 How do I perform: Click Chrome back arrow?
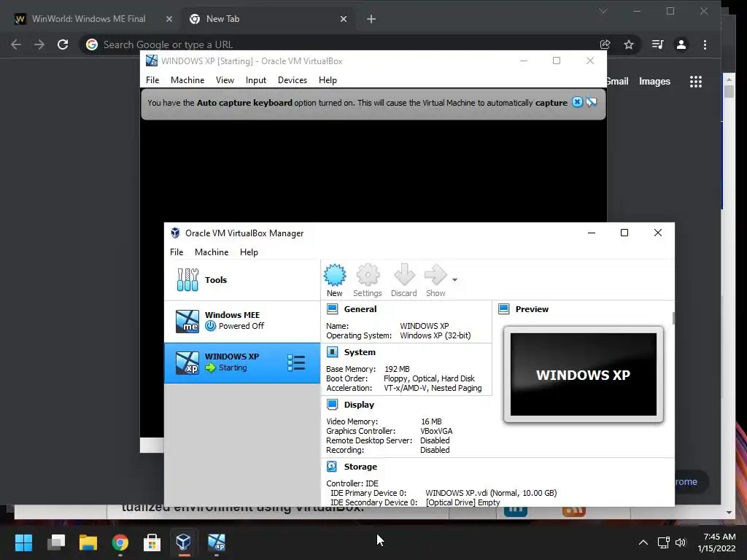16,44
